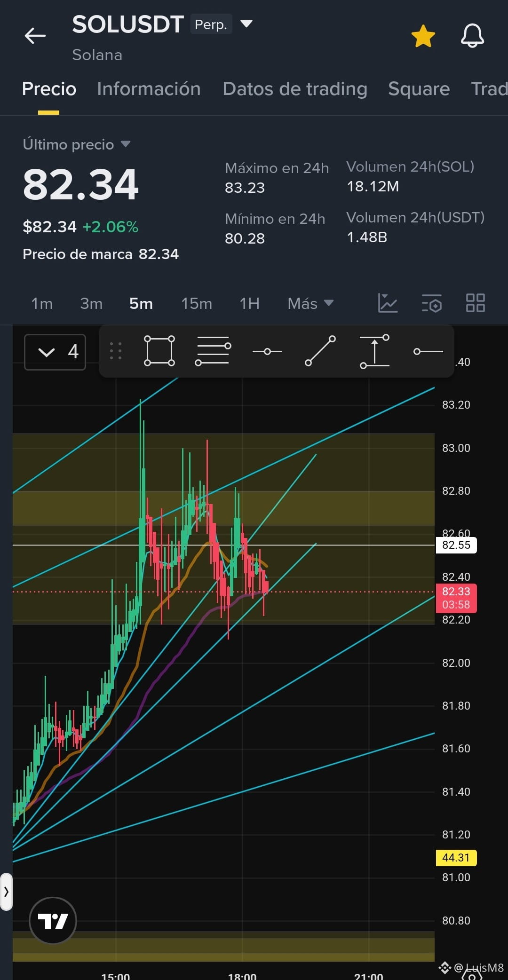The height and width of the screenshot is (980, 508).
Task: Select the 1H timeframe
Action: [249, 304]
